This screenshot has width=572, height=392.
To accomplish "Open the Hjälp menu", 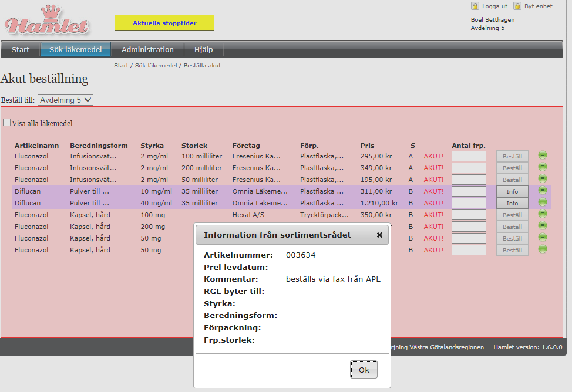I will (x=204, y=50).
